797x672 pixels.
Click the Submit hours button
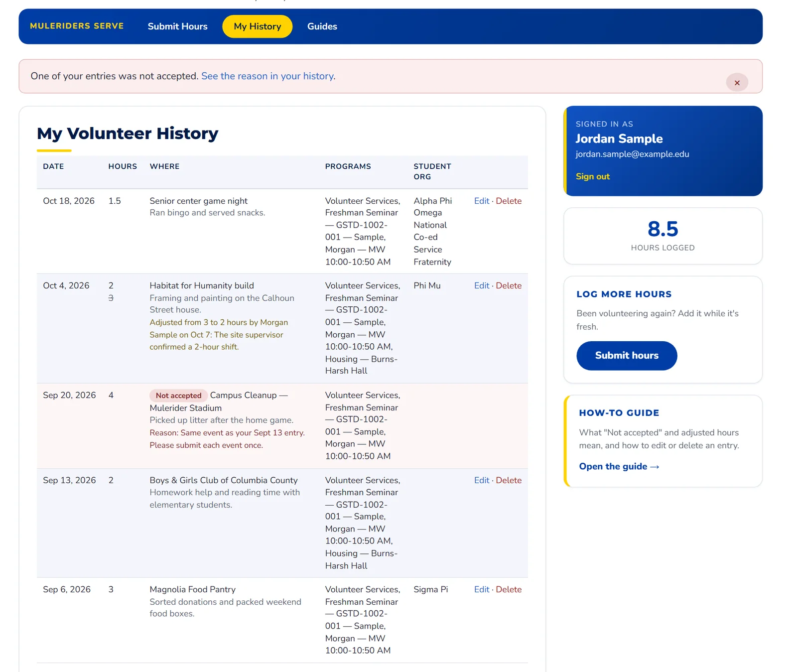click(627, 356)
